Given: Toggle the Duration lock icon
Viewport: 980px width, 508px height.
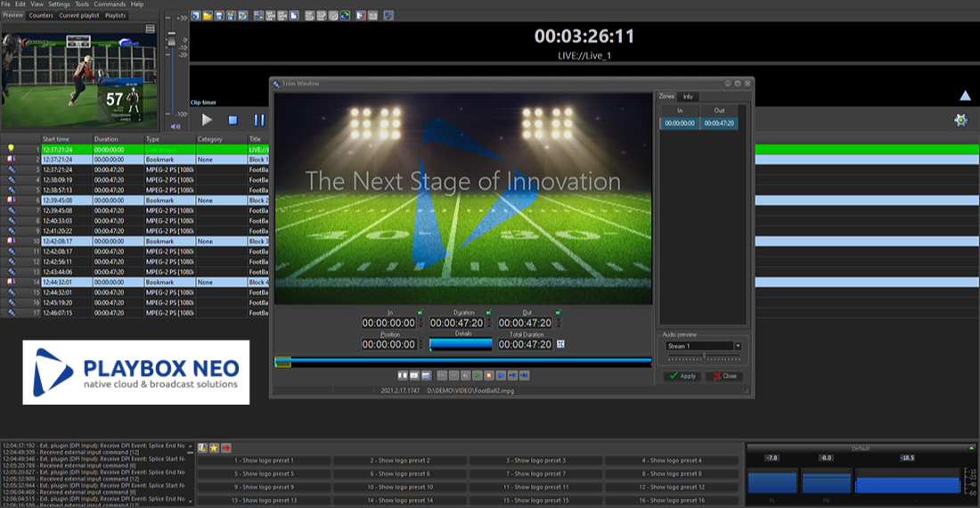Looking at the screenshot, I should tap(489, 312).
